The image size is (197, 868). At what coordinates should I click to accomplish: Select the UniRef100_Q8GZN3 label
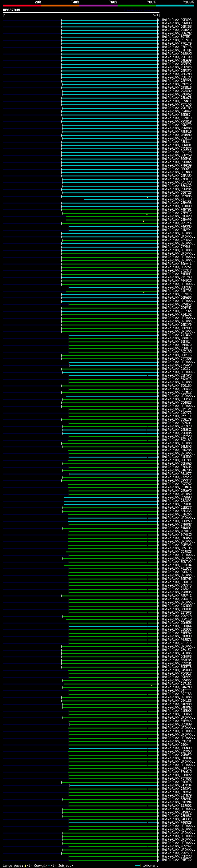(x=177, y=74)
